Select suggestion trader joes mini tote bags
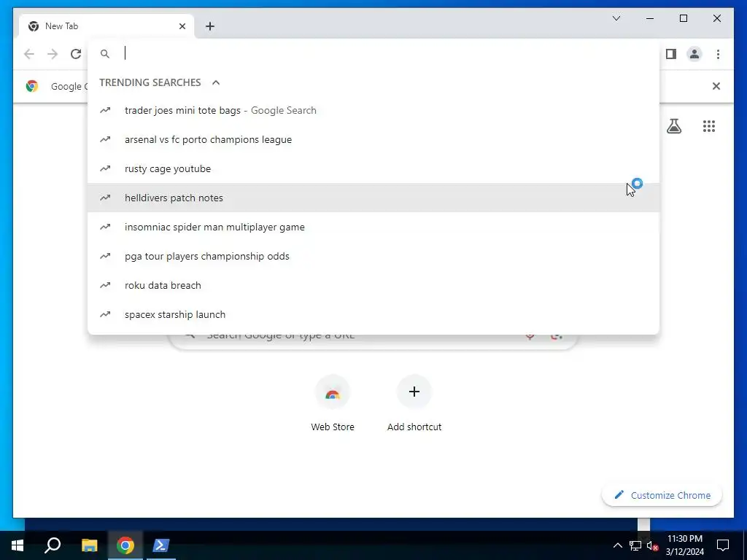Viewport: 747px width, 560px height. pos(373,111)
